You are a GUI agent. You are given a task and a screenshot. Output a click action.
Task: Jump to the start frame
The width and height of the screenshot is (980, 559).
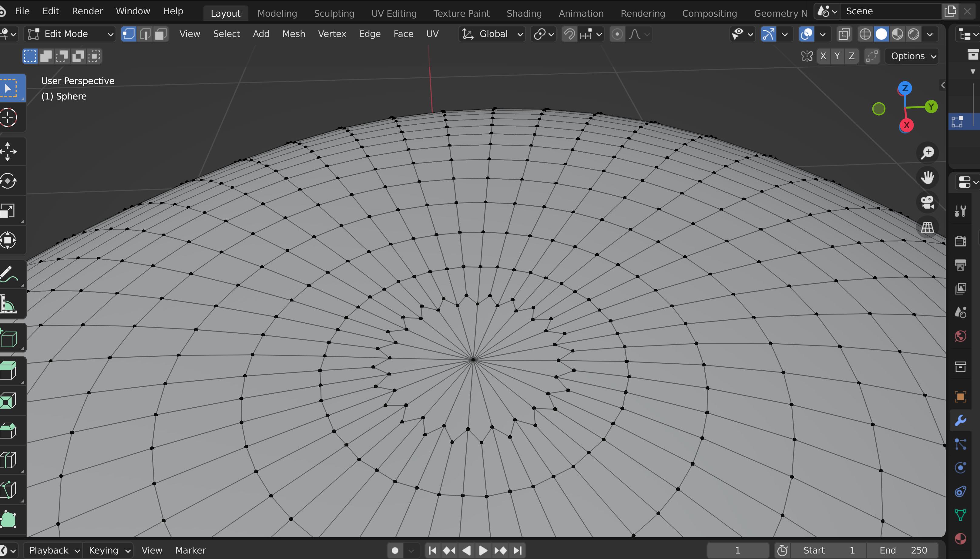(x=432, y=550)
